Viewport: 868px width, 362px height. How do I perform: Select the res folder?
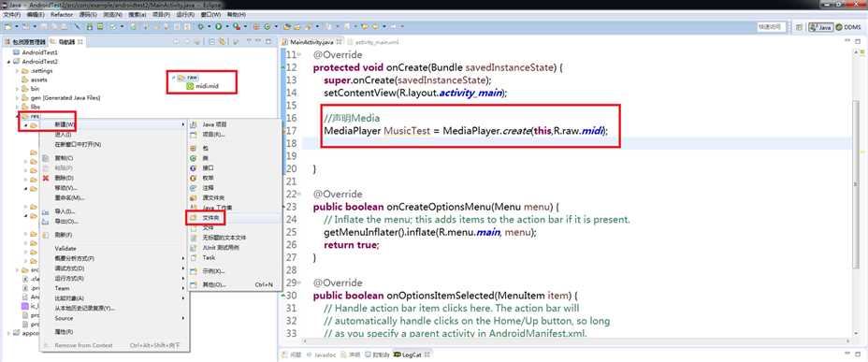coord(31,116)
